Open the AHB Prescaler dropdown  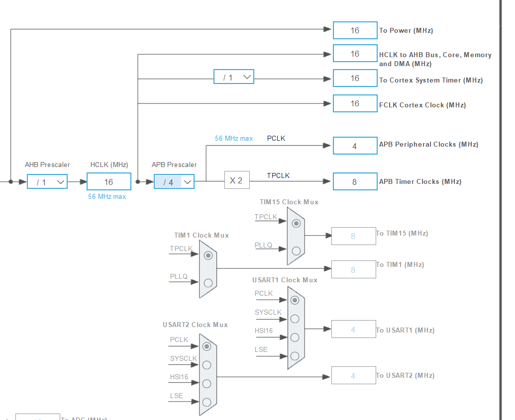click(47, 181)
